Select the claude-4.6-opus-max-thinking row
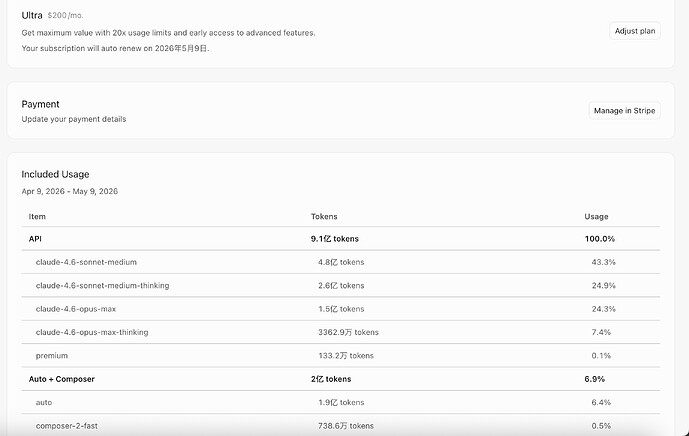Screen dimensions: 689x436 341,332
